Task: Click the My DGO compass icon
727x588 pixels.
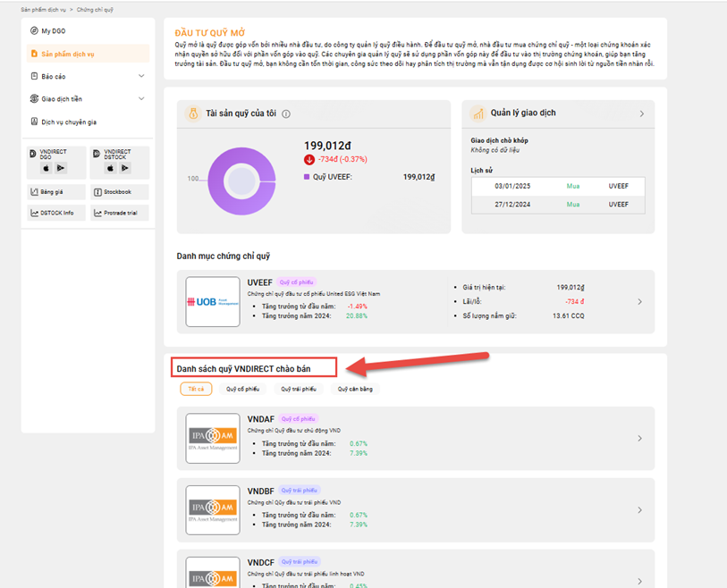Action: point(34,31)
